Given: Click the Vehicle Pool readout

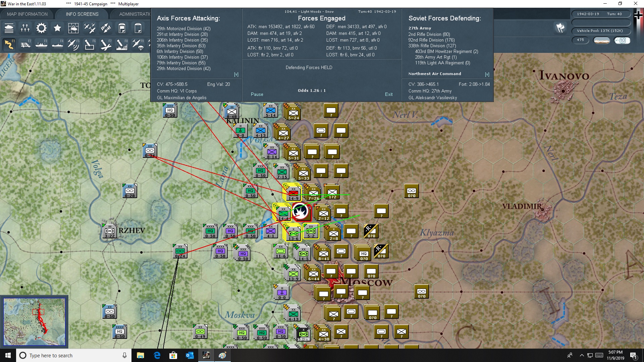Looking at the screenshot, I should coord(601,31).
